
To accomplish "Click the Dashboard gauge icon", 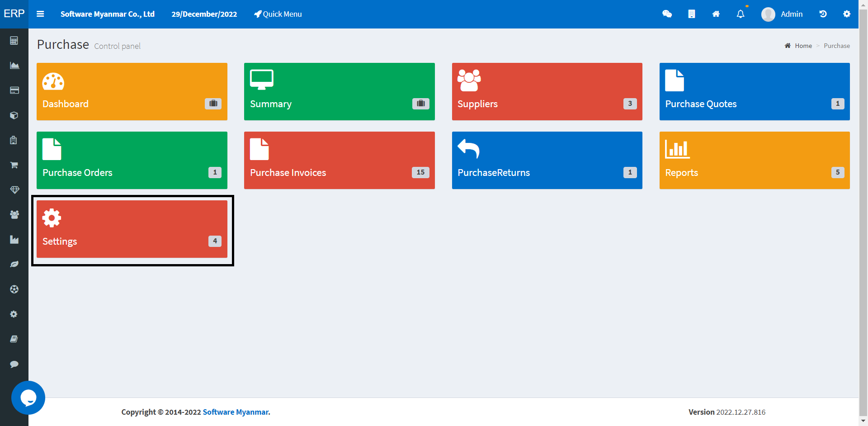I will [53, 81].
